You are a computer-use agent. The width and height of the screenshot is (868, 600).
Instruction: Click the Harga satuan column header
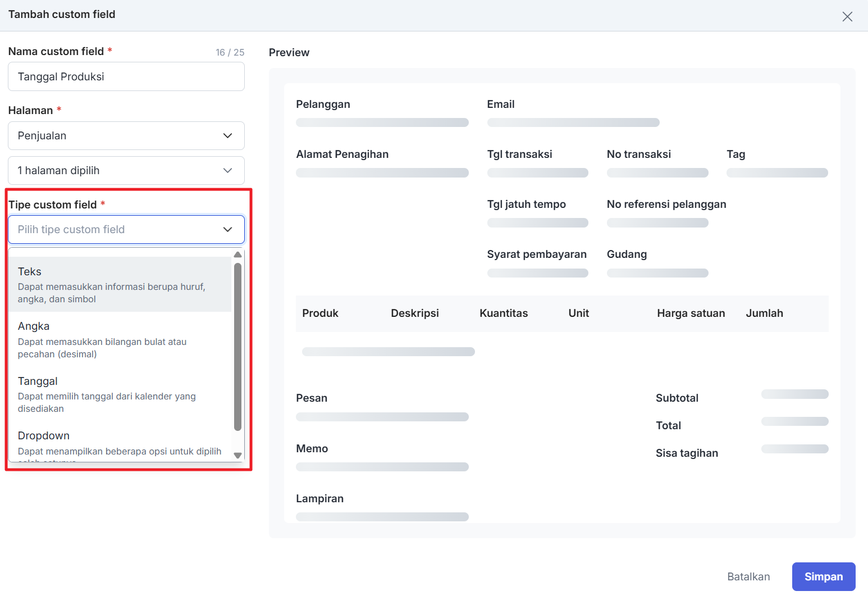click(x=691, y=313)
